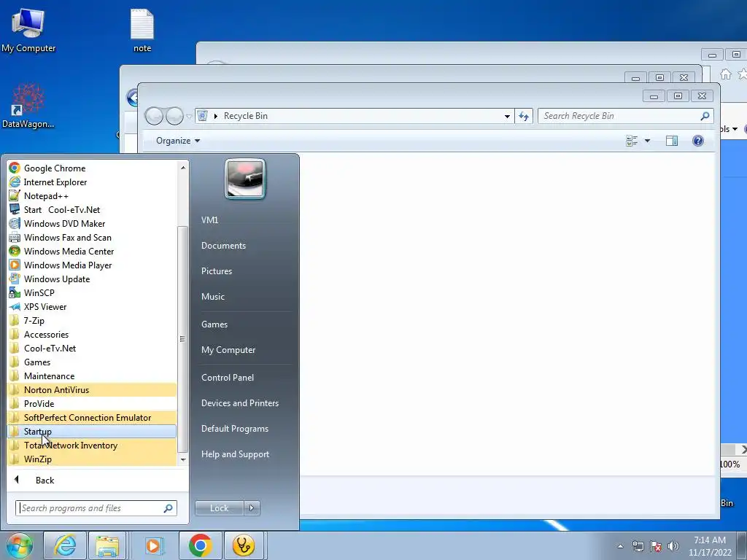Expand the ProVide folder
This screenshot has width=747, height=560.
pyautogui.click(x=92, y=403)
